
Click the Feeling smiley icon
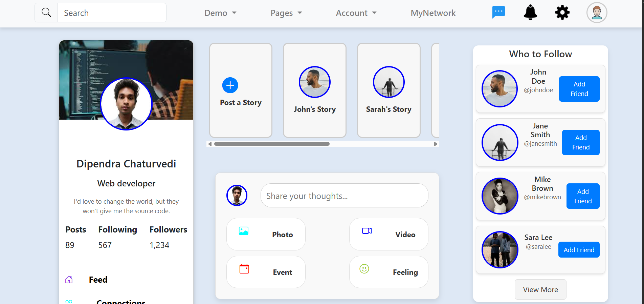click(364, 269)
